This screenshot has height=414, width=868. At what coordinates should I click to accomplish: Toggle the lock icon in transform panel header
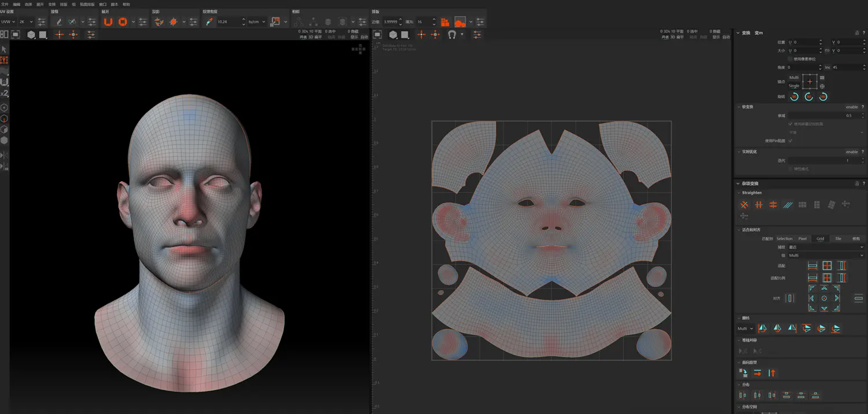(x=856, y=33)
